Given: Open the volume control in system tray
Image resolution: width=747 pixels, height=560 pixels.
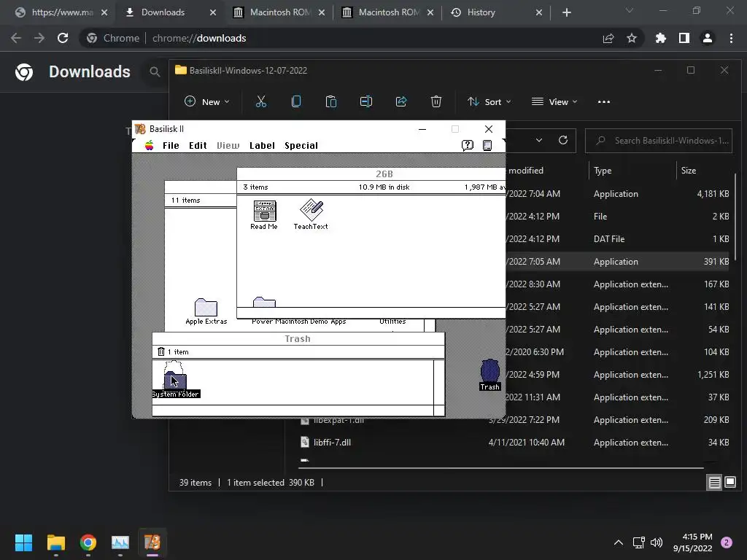Looking at the screenshot, I should coord(657,542).
